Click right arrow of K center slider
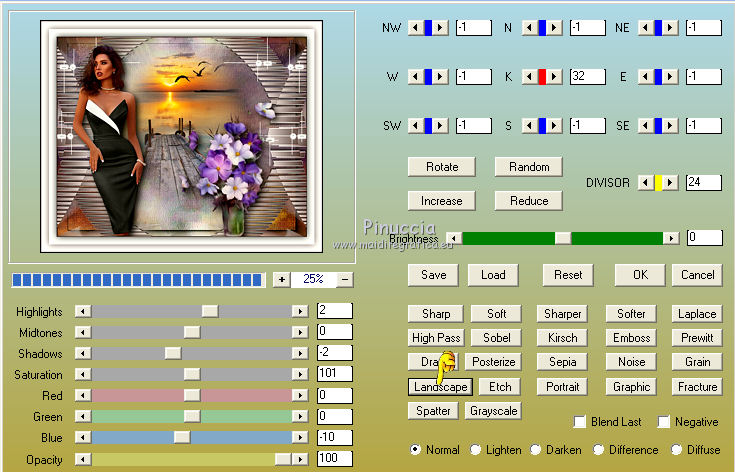 [x=554, y=76]
